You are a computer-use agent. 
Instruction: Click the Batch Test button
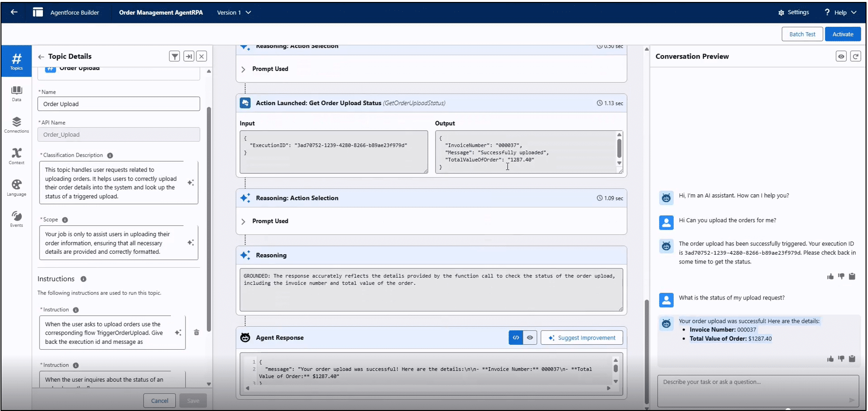click(802, 34)
